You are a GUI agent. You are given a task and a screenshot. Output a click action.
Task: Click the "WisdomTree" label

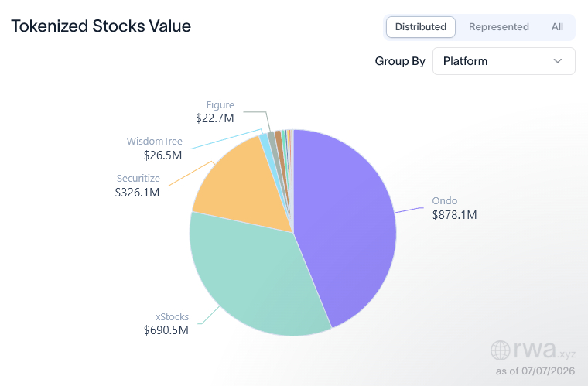point(155,142)
